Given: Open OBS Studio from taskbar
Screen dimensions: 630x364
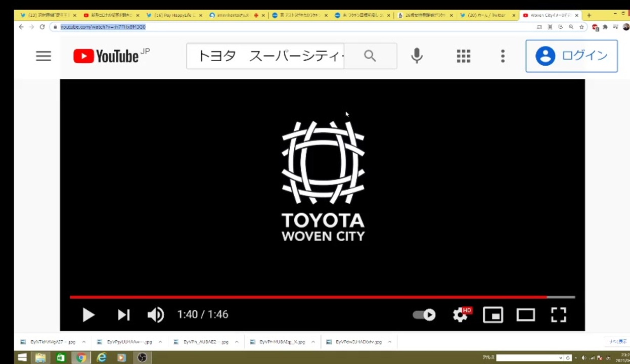Looking at the screenshot, I should point(142,357).
